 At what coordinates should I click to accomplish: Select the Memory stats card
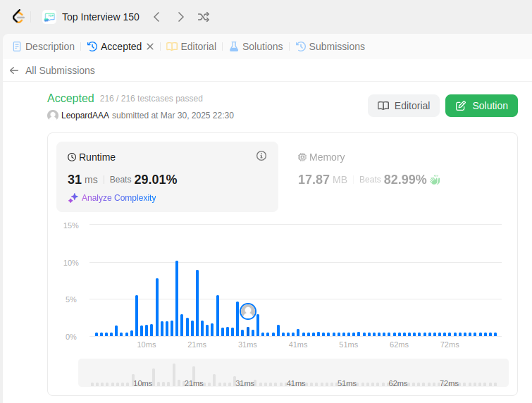[397, 177]
